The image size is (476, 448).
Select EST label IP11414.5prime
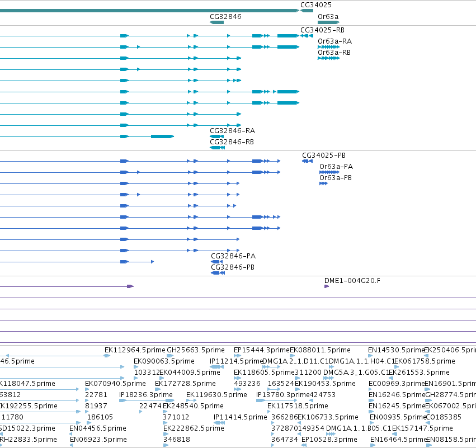(x=240, y=417)
